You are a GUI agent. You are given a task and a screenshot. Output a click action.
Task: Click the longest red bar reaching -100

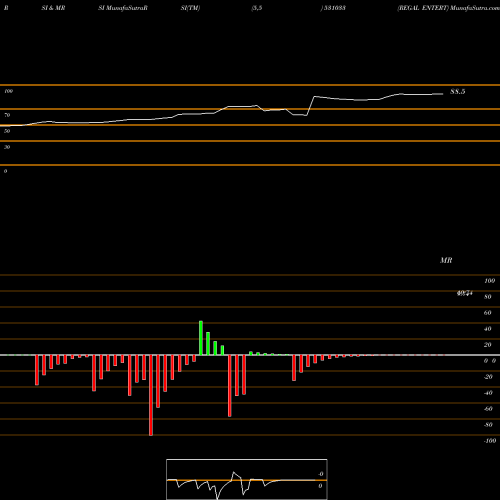[x=151, y=395]
